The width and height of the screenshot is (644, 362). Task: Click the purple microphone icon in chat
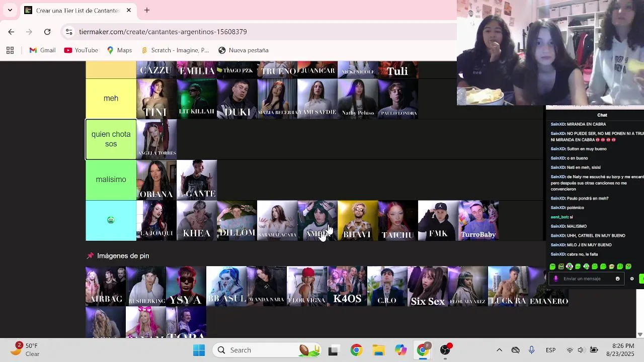[x=556, y=279]
